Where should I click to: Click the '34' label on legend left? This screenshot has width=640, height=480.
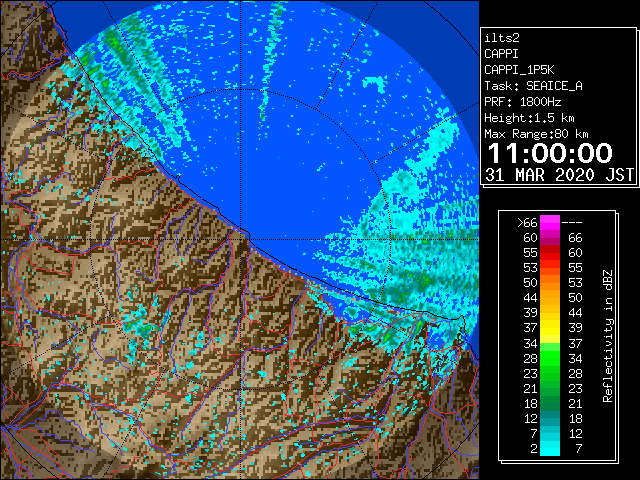[x=530, y=343]
